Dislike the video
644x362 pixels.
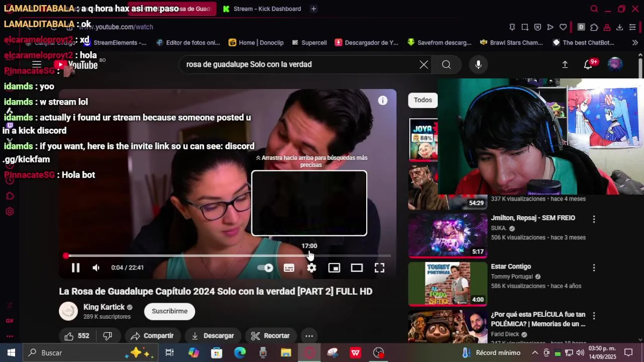[108, 336]
